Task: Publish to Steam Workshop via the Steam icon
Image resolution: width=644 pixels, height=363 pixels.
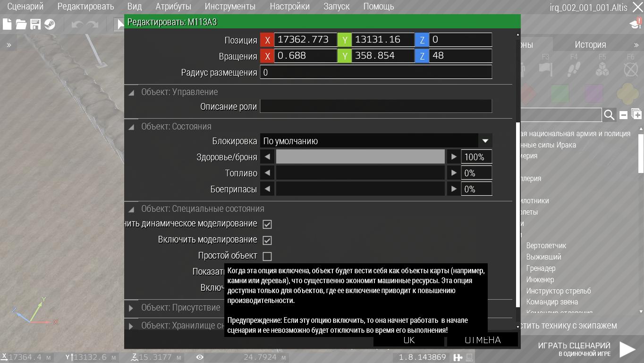Action: pos(50,24)
